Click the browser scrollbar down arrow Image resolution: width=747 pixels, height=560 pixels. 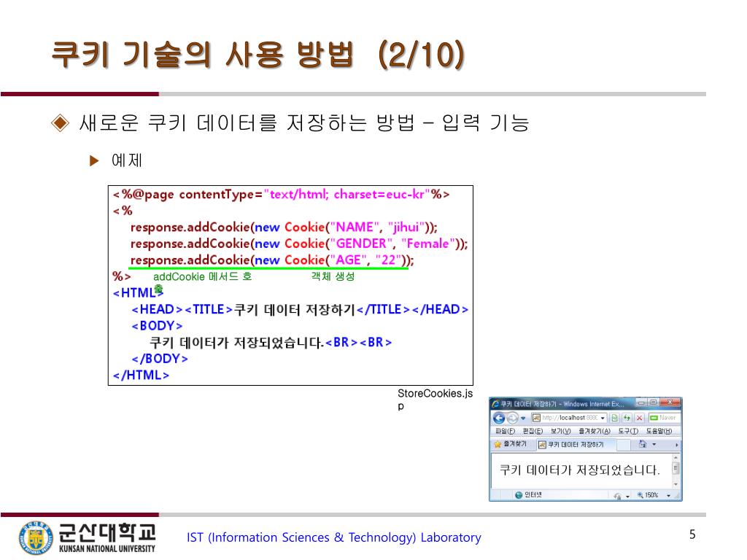[676, 484]
